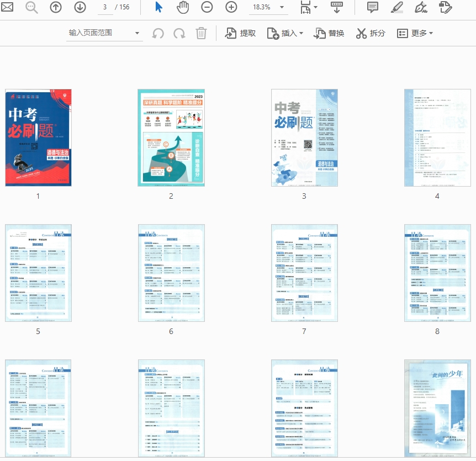Screen dimensions: 476x461
Task: Open fit page options dropdown arrow
Action: 315,7
